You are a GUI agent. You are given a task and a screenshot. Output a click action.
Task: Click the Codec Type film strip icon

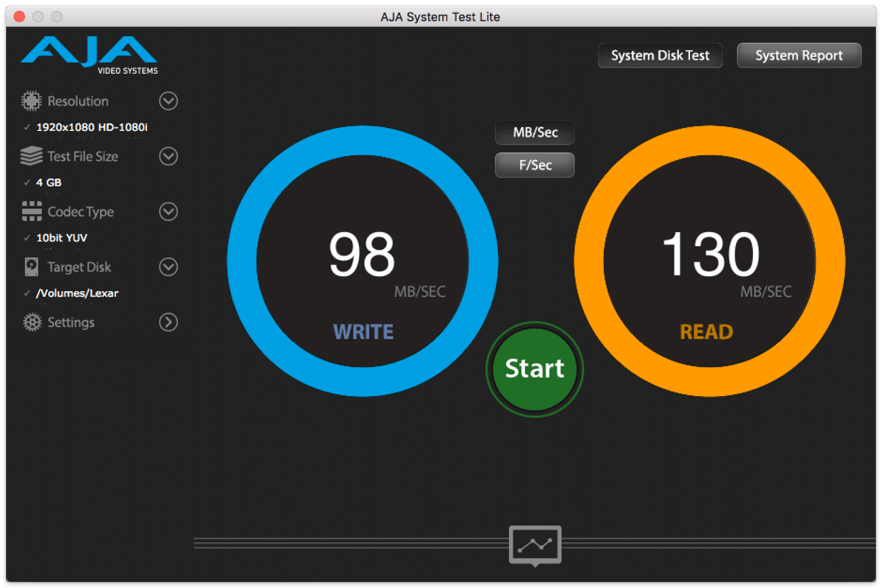coord(31,212)
